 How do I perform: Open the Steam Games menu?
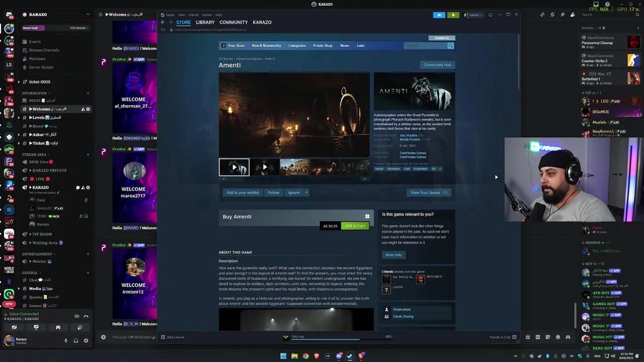[x=207, y=15]
